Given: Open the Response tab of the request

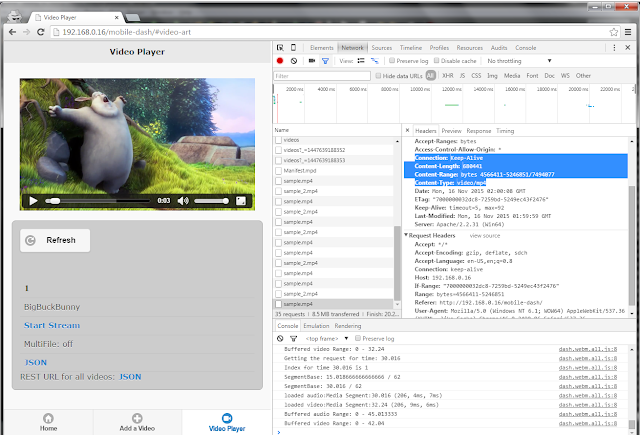Looking at the screenshot, I should [479, 131].
